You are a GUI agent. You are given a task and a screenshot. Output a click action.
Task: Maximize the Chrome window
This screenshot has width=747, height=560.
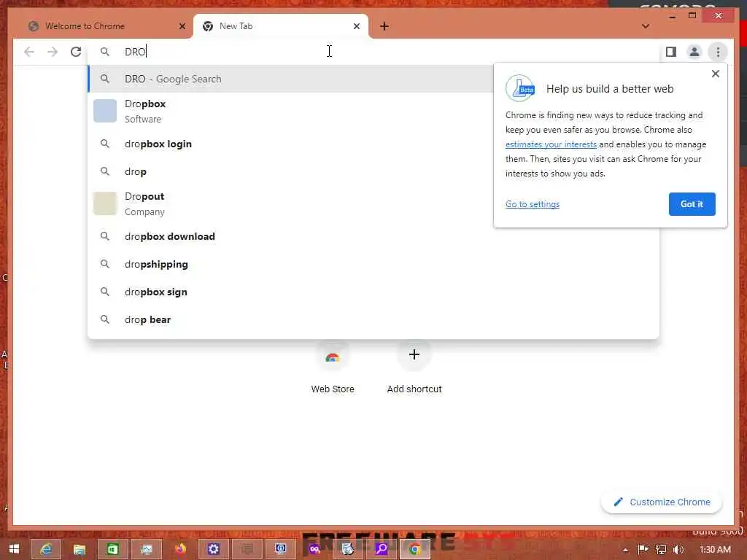(x=692, y=16)
